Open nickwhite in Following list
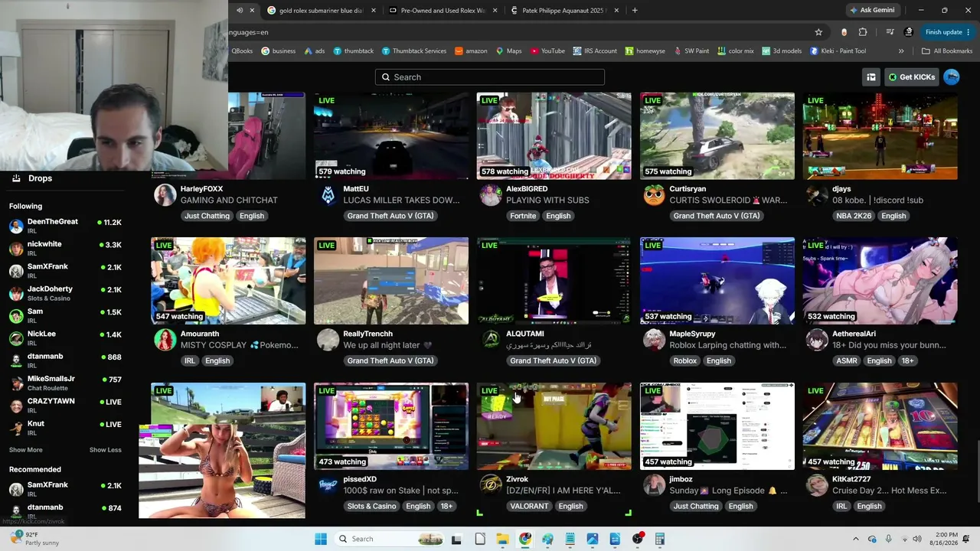The height and width of the screenshot is (551, 980). tap(65, 248)
